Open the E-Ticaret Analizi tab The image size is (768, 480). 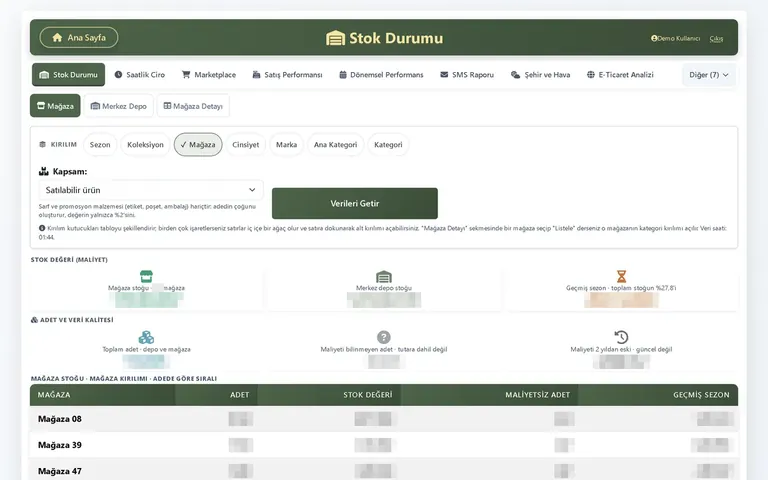pyautogui.click(x=620, y=74)
